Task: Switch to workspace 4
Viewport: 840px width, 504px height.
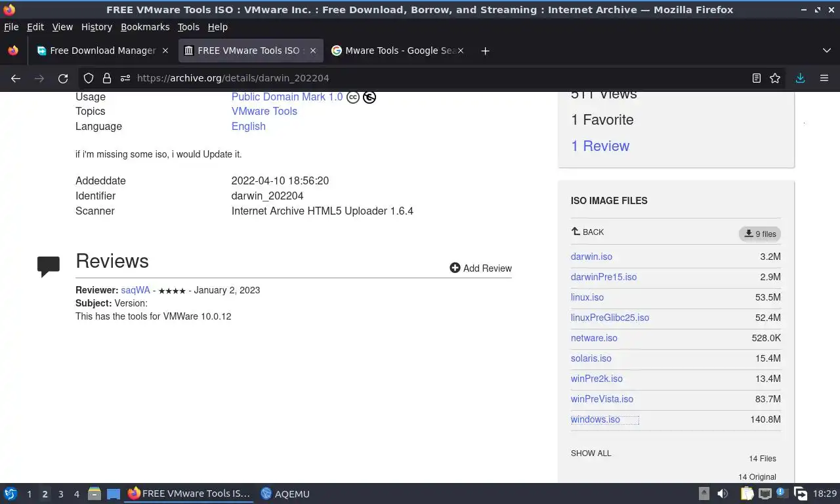Action: [76, 494]
